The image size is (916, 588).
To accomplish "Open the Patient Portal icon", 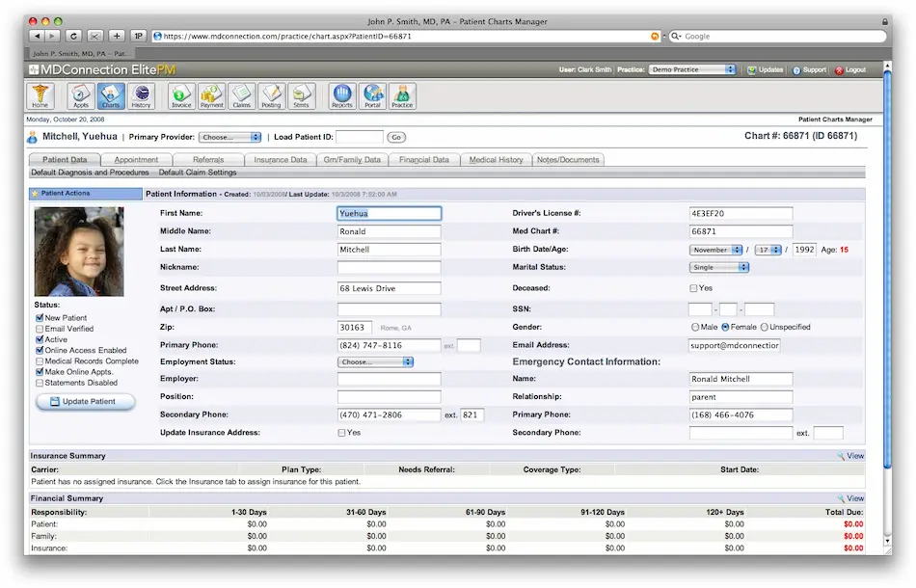I will click(373, 95).
